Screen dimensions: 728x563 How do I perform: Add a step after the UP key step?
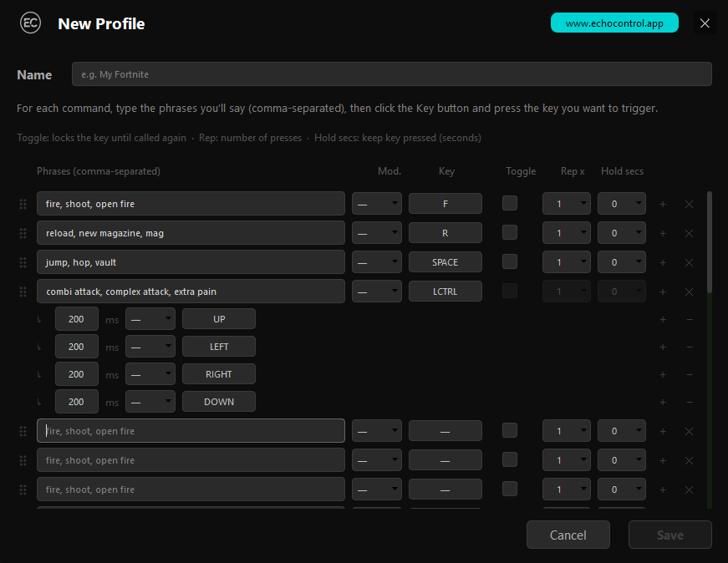pos(663,319)
